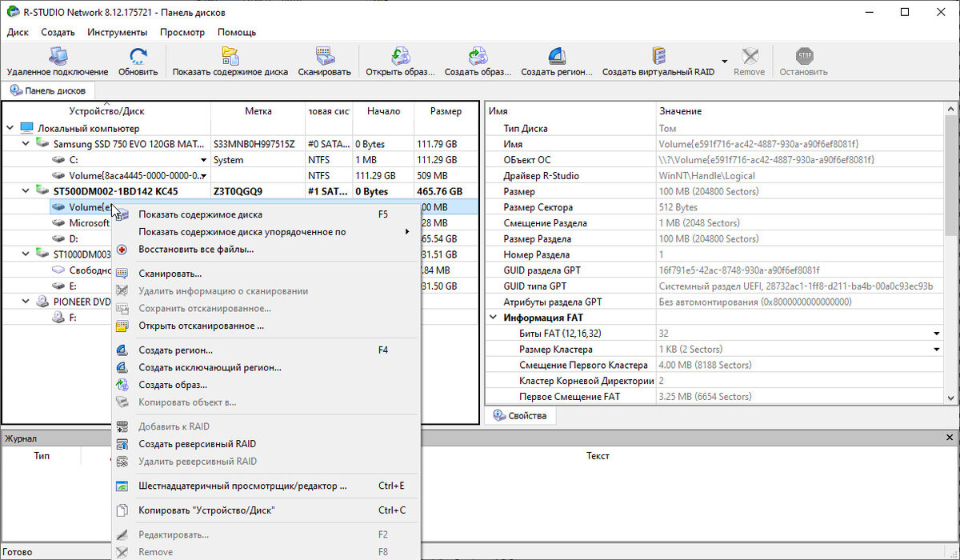
Task: Click the Создать реверсивный RAID icon
Action: (x=122, y=444)
